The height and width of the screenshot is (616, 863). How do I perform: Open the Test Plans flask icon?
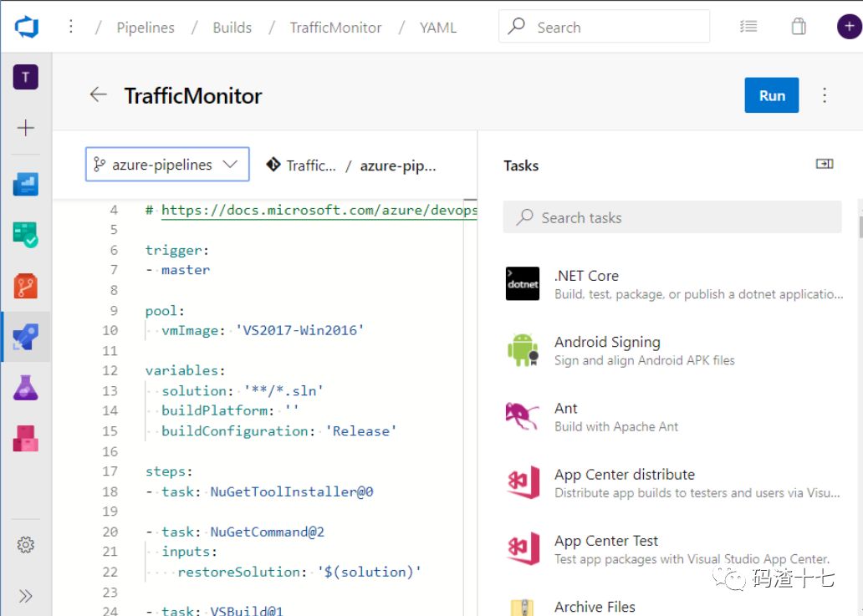[x=26, y=388]
